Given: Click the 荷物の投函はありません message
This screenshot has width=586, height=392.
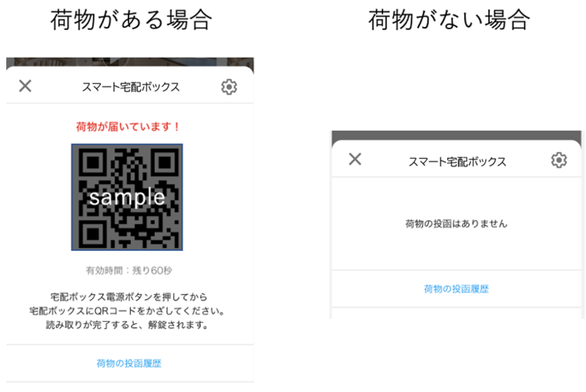Looking at the screenshot, I should (456, 224).
